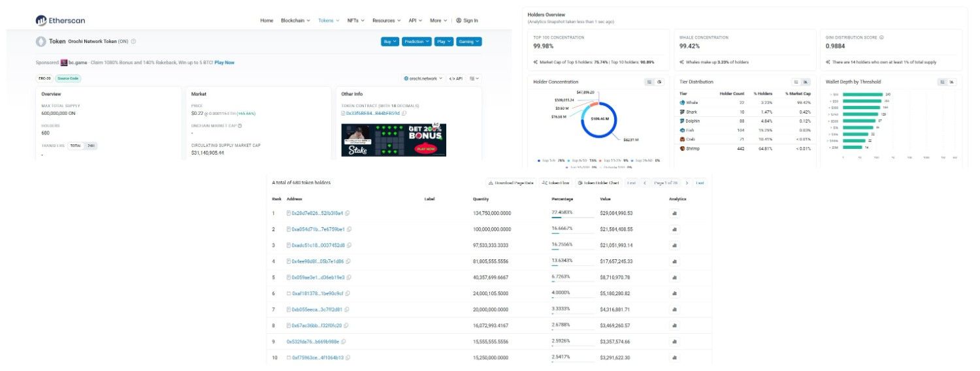The width and height of the screenshot is (980, 371).
Task: Copy address 0xaf181378...1be90c9cf
Action: [348, 293]
